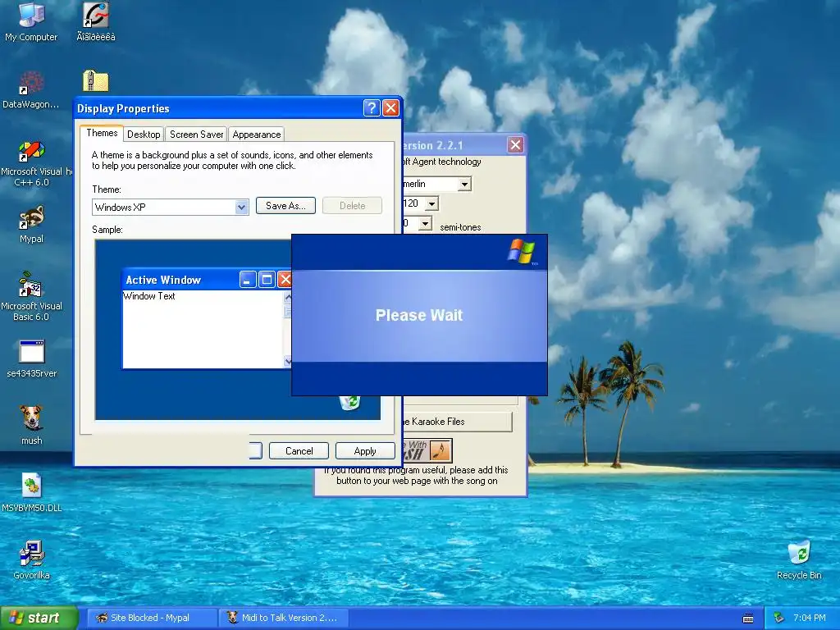Expand the merlin character dropdown
840x630 pixels.
[464, 185]
